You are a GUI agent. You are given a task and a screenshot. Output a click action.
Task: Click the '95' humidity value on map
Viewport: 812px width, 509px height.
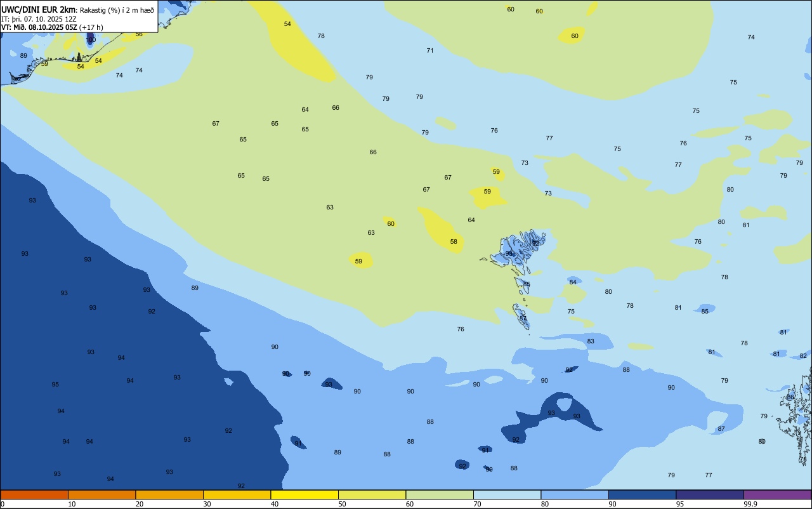pyautogui.click(x=55, y=385)
